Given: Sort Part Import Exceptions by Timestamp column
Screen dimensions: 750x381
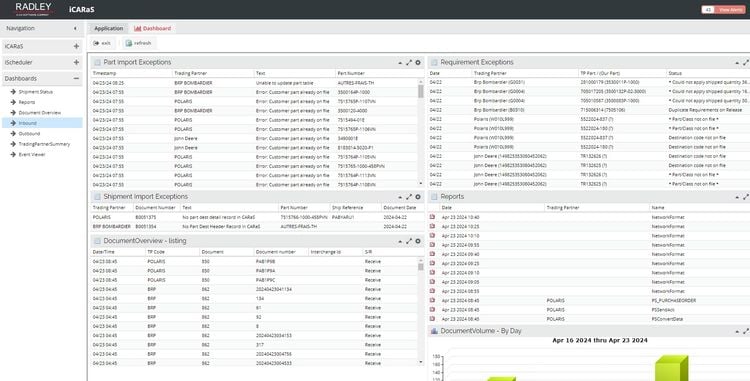Looking at the screenshot, I should click(132, 73).
